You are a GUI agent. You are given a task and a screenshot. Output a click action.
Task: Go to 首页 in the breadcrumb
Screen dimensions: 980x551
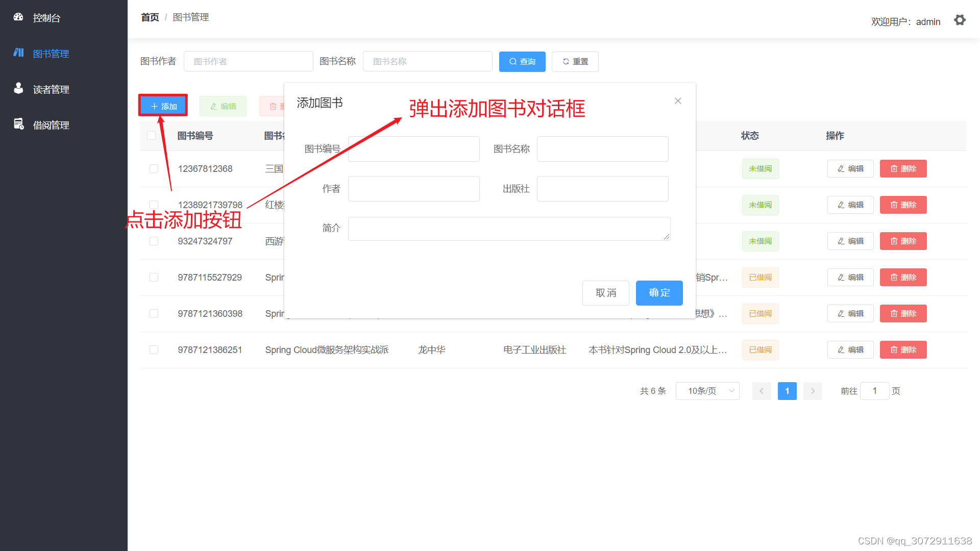tap(150, 17)
